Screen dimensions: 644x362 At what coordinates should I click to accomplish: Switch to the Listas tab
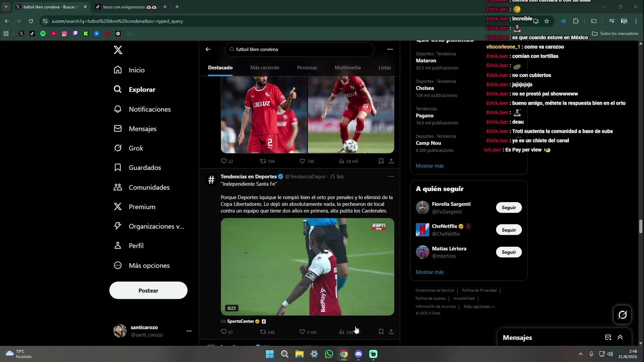click(x=385, y=67)
